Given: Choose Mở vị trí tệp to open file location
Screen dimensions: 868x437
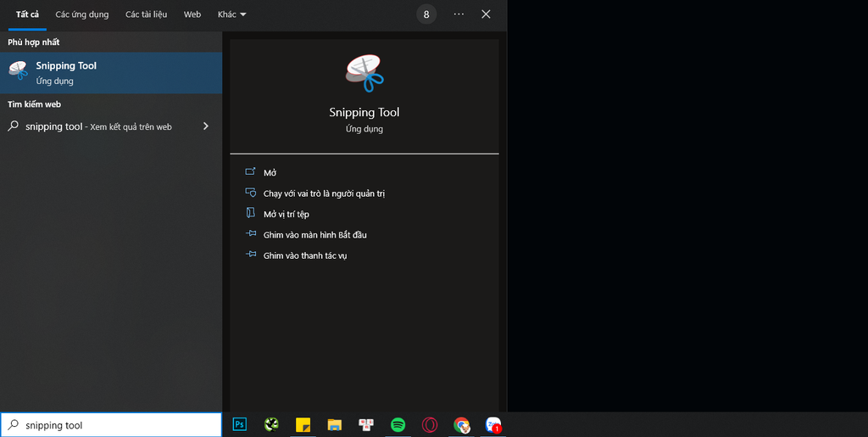Looking at the screenshot, I should 287,214.
